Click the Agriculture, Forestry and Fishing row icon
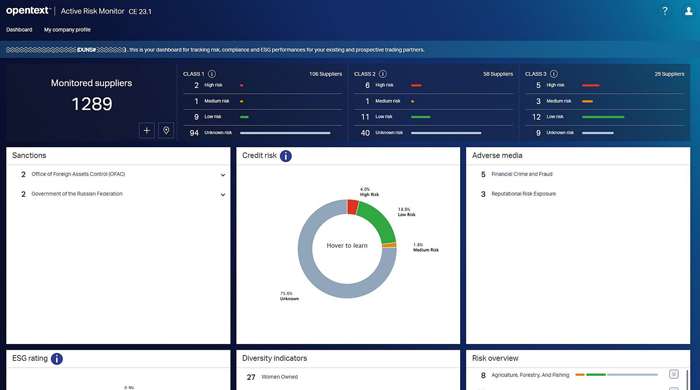This screenshot has width=700, height=390. click(674, 374)
